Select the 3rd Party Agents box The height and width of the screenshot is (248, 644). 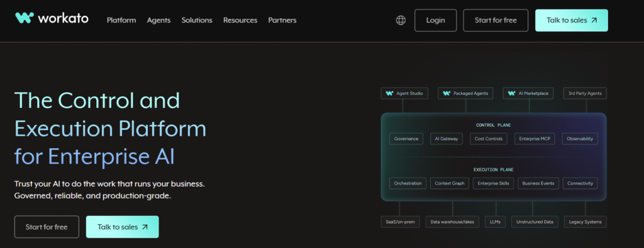tap(585, 94)
